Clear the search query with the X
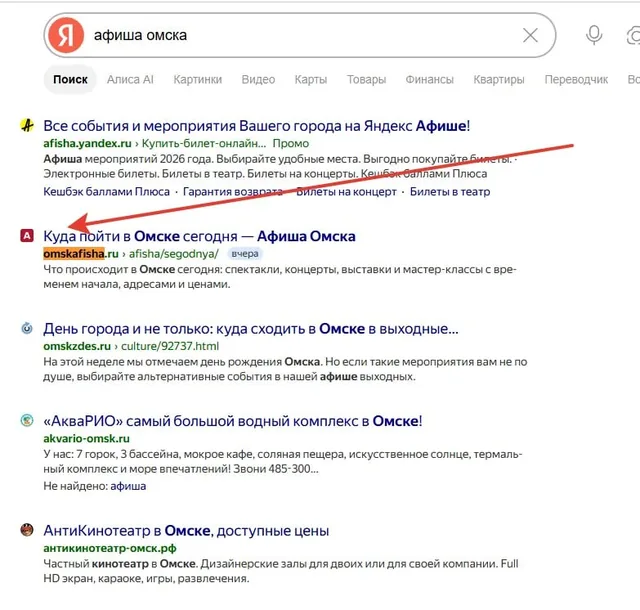 pos(530,36)
